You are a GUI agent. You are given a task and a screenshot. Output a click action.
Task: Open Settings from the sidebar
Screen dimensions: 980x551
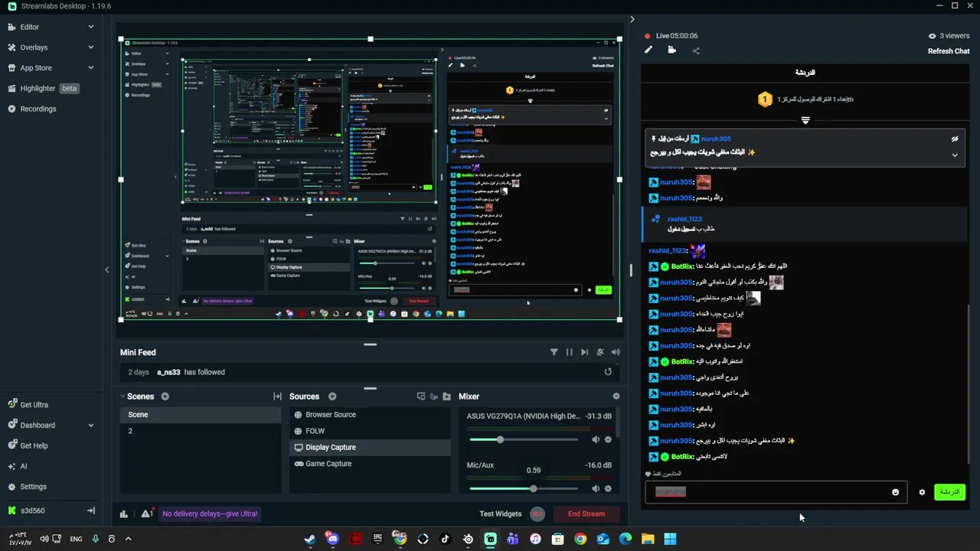point(33,487)
